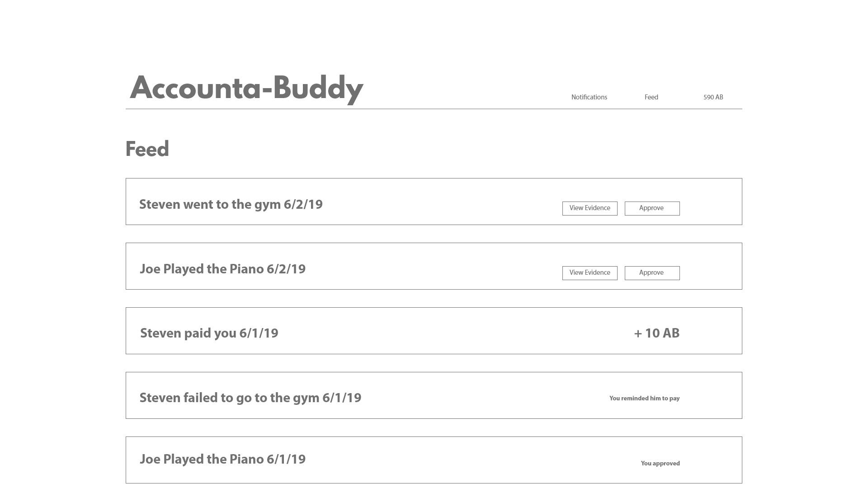View Evidence for Steven's gym entry
The image size is (868, 488).
point(590,208)
